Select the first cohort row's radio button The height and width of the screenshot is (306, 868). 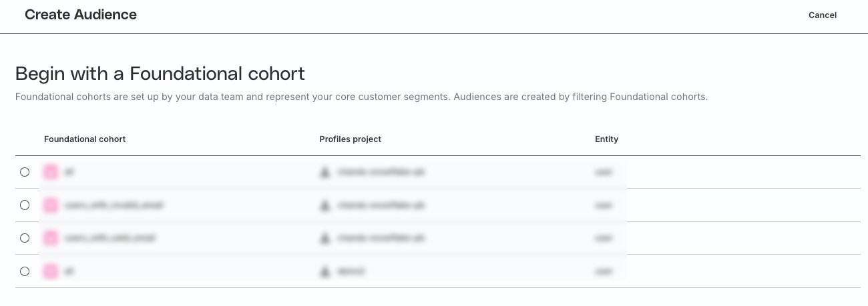click(x=25, y=172)
